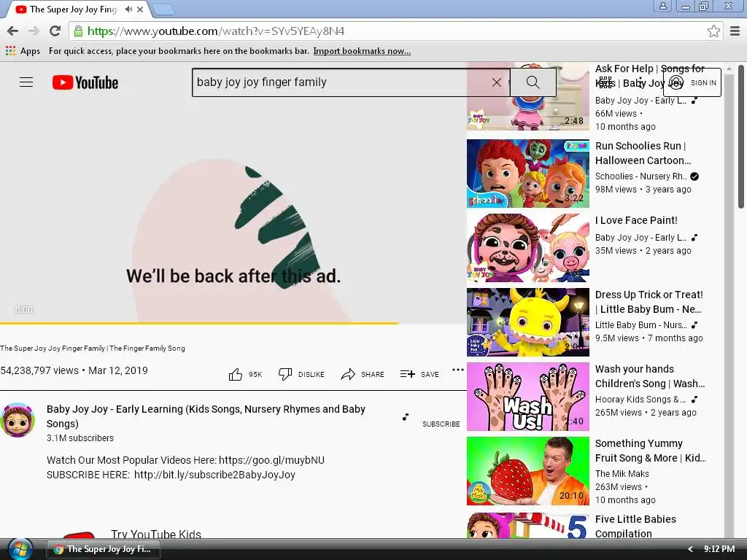
Task: Click the Chrome address bar URL
Action: (215, 31)
